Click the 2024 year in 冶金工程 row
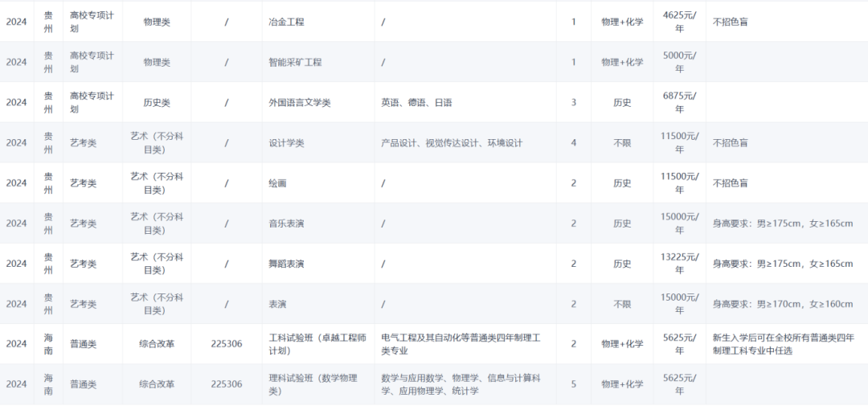The height and width of the screenshot is (406, 868). [17, 23]
